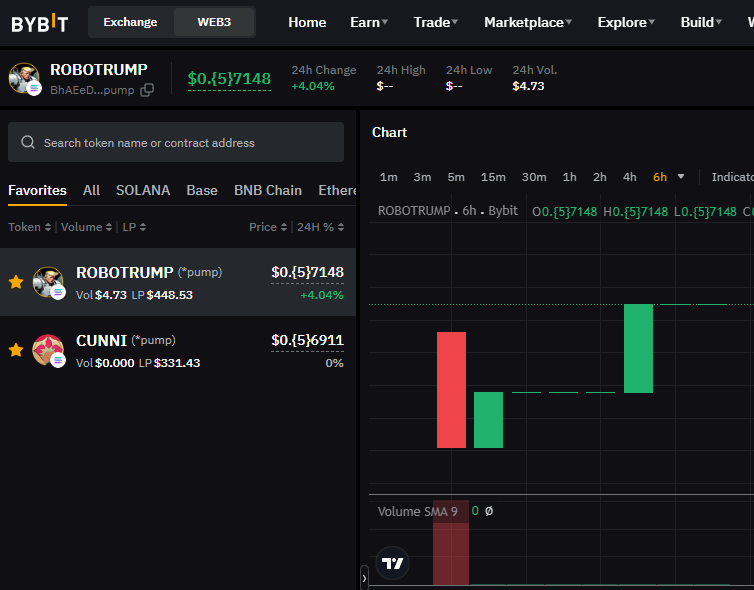Unfavorite CUNNI with its star icon
Screen dimensions: 754x590
[16, 350]
